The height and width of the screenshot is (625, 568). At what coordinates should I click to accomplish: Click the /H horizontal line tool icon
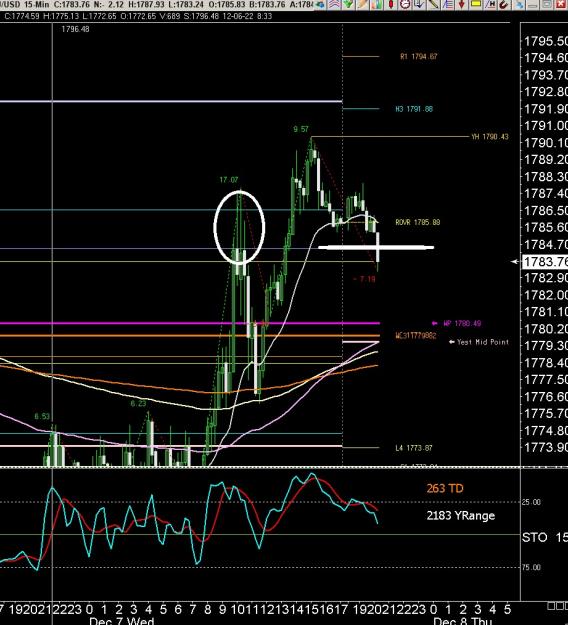point(490,4)
